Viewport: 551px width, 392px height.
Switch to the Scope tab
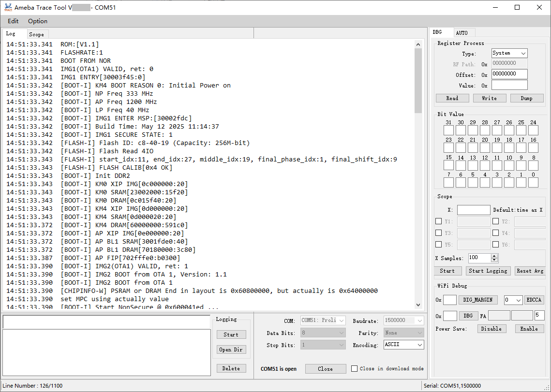click(36, 34)
